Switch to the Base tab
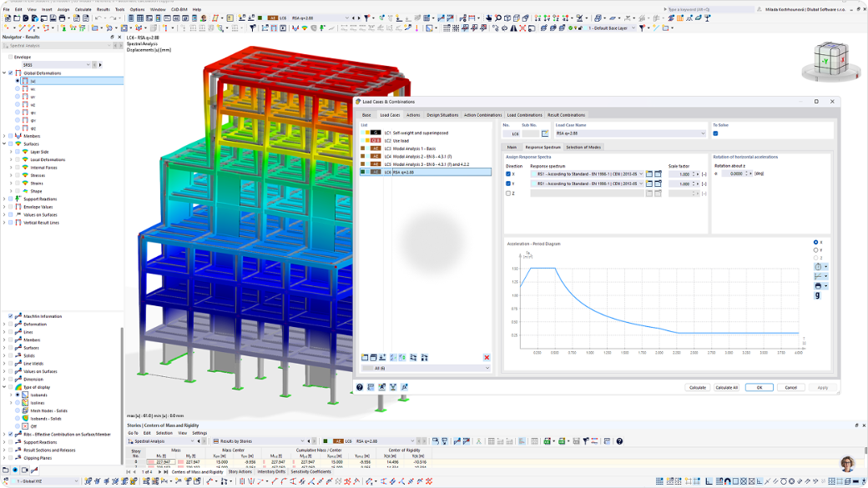 (366, 115)
